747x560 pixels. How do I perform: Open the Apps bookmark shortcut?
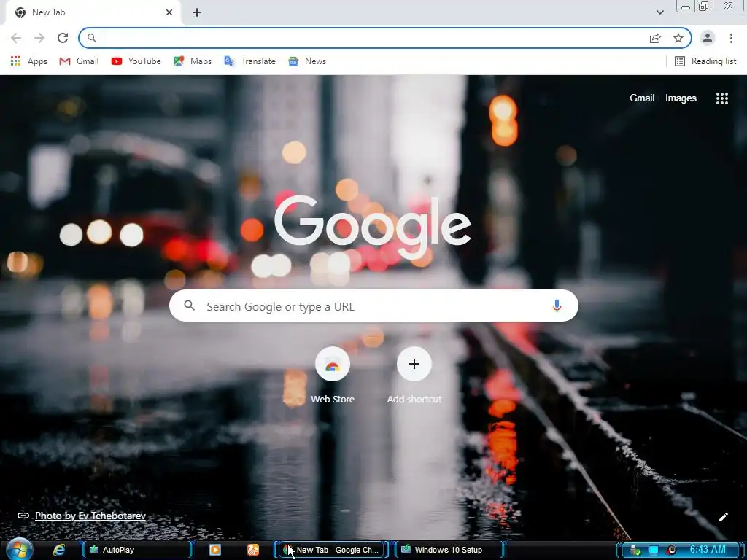coord(28,61)
